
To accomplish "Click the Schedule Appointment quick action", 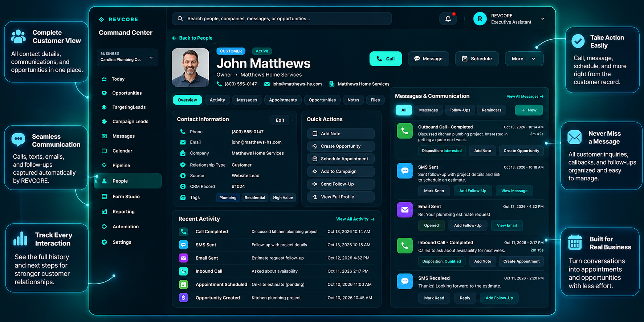I will click(341, 159).
